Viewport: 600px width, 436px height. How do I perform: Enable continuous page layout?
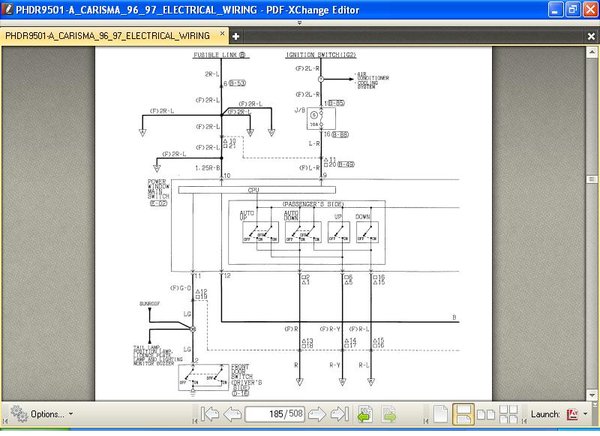point(463,414)
